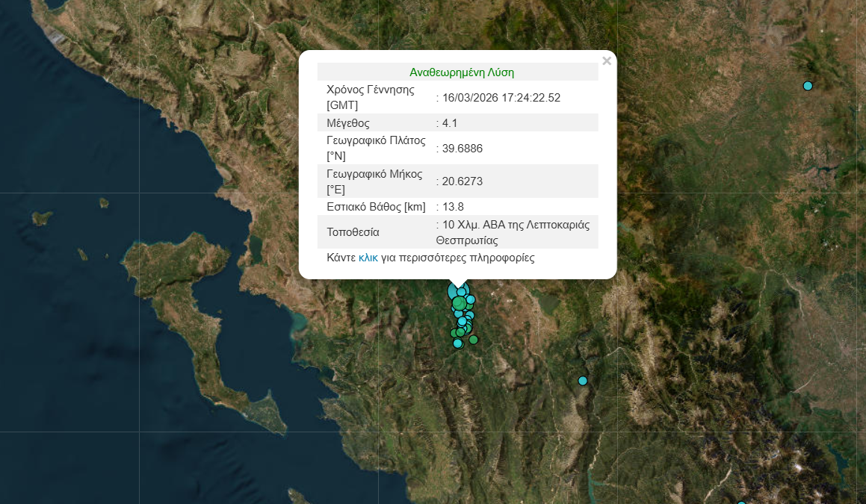
Task: Close the earthquake info popup
Action: tap(606, 61)
